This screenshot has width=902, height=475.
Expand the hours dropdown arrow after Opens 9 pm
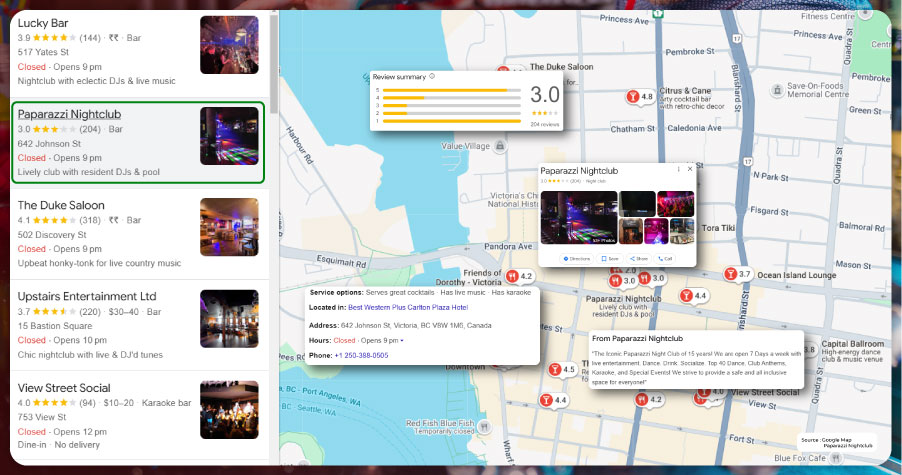tap(402, 341)
